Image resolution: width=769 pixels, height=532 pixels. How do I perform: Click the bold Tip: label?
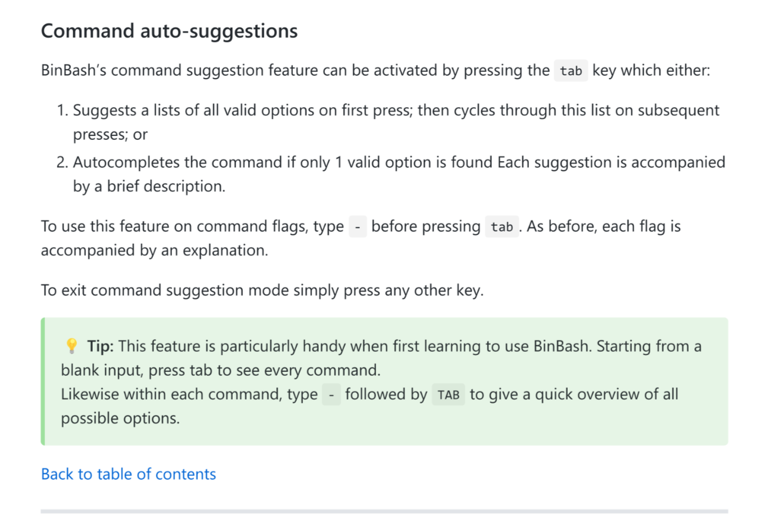pyautogui.click(x=101, y=346)
